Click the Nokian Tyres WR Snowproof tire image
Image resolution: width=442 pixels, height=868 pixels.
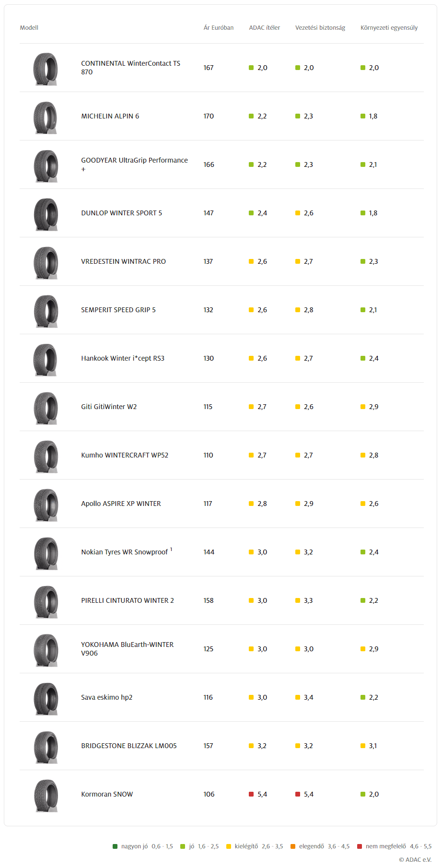[x=46, y=553]
